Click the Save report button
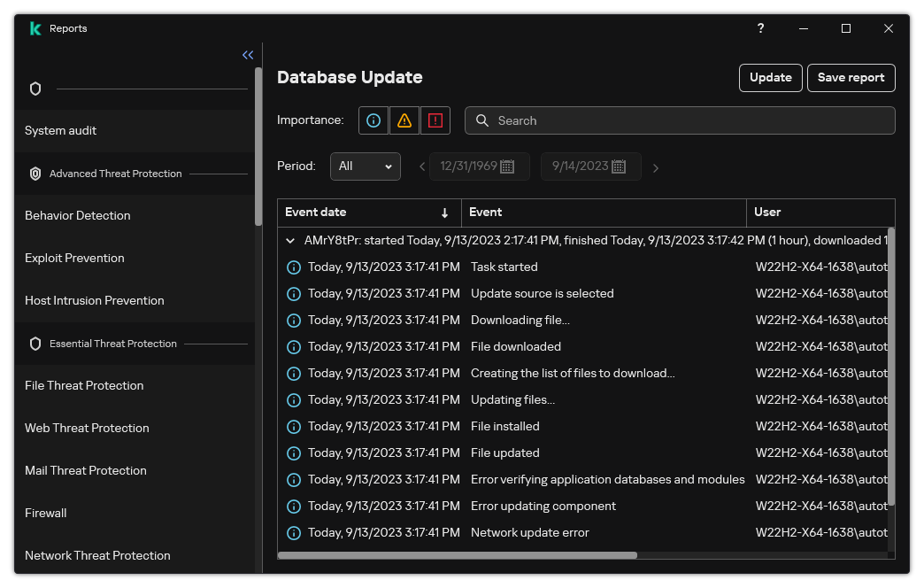924x588 pixels. 851,78
